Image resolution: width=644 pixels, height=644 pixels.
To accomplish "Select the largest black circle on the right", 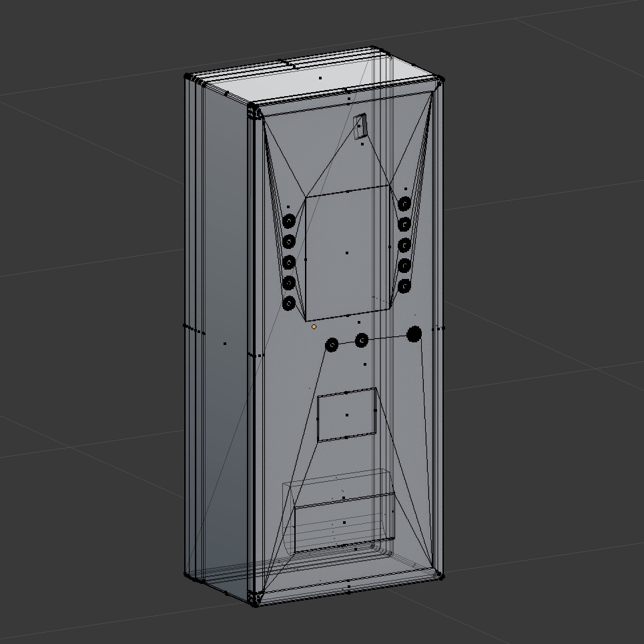I will pos(414,334).
